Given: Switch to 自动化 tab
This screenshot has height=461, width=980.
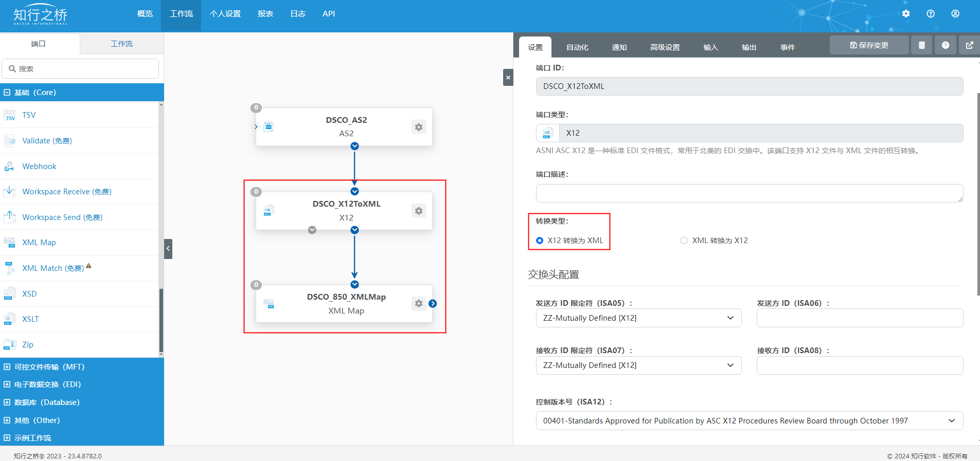Looking at the screenshot, I should 577,47.
